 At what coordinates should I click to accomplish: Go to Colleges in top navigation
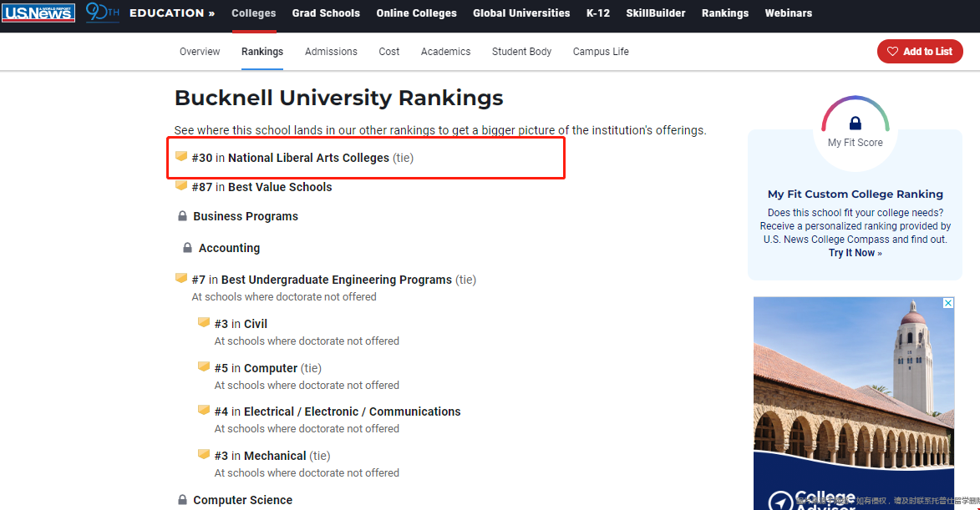(254, 13)
